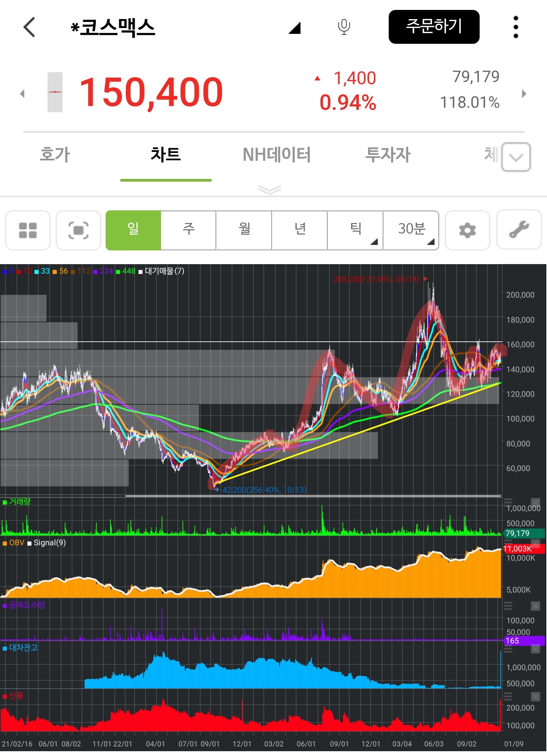Close the 대차잔고 panel
This screenshot has height=756, width=547.
click(x=535, y=649)
